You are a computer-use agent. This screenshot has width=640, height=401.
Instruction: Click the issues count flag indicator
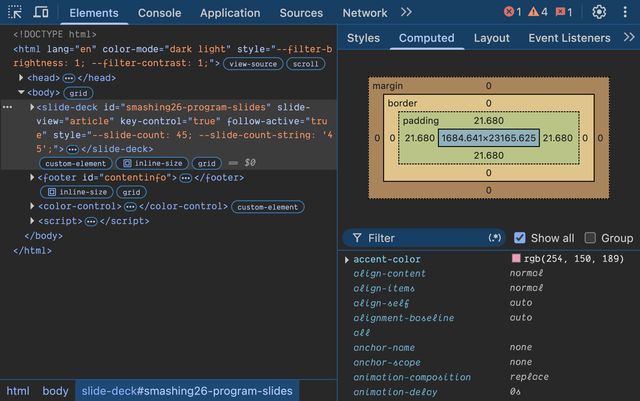(x=564, y=12)
